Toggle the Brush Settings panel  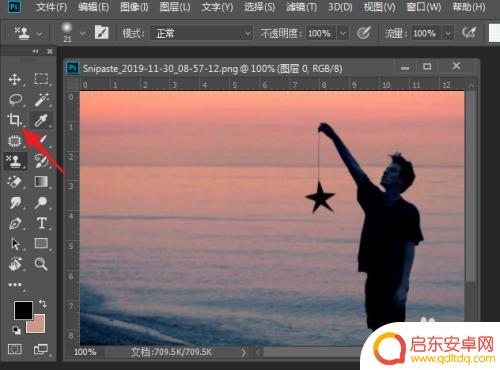coord(102,33)
